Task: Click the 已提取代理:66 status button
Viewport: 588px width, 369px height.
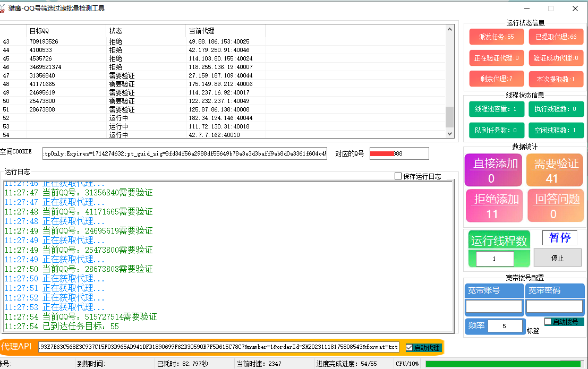Action: click(556, 37)
